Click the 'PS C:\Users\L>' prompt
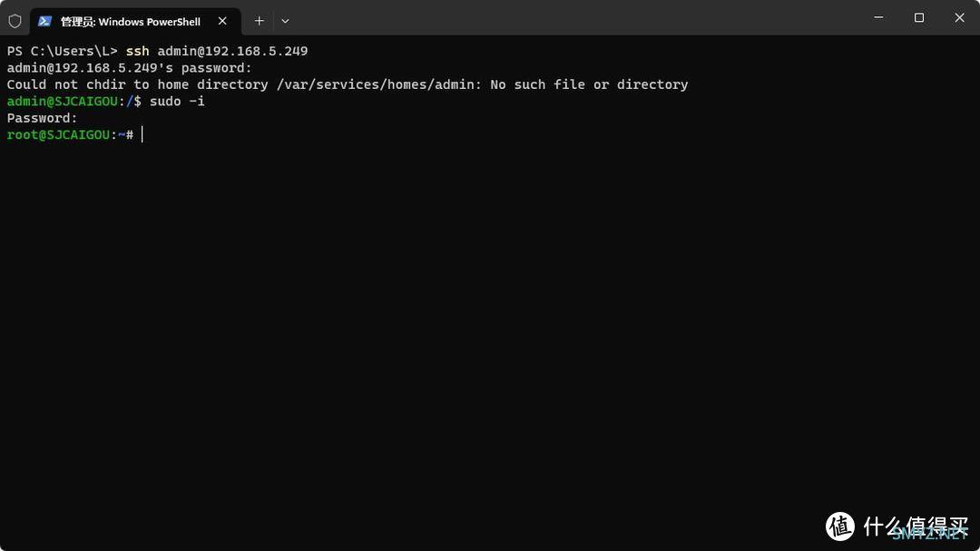The image size is (980, 551). pyautogui.click(x=62, y=51)
